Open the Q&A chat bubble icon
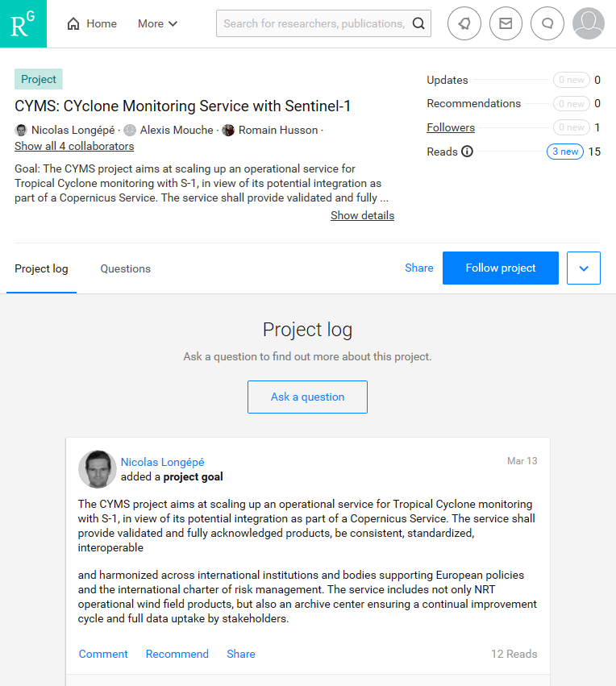 tap(547, 23)
